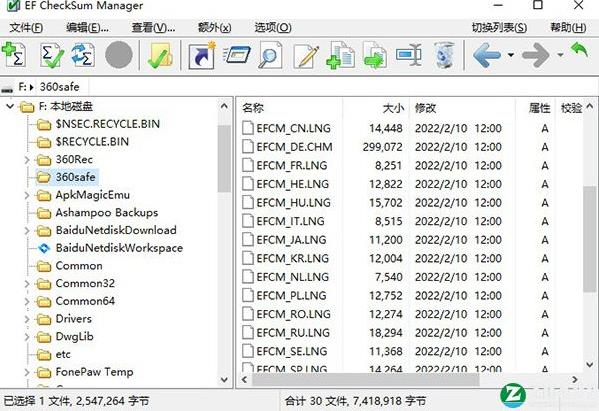
Task: Click the blue back arrow button
Action: click(x=487, y=55)
